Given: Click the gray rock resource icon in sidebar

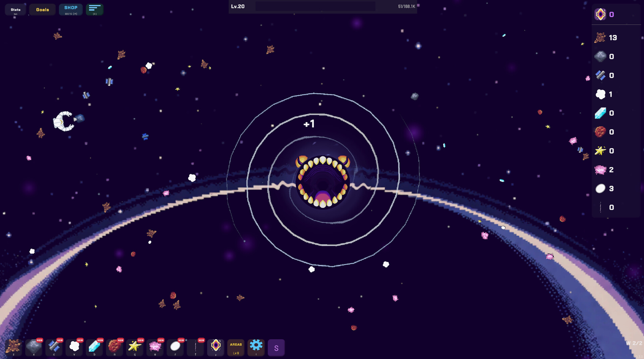Looking at the screenshot, I should 600,57.
